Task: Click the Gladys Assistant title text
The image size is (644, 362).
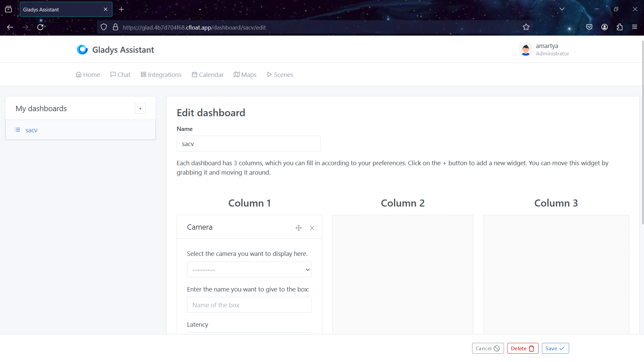Action: 123,50
